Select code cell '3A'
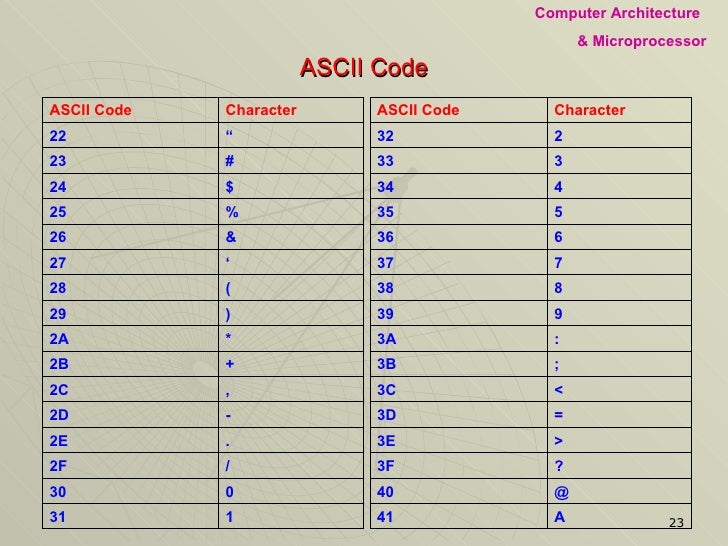Screen dimensions: 728x546 pos(459,338)
